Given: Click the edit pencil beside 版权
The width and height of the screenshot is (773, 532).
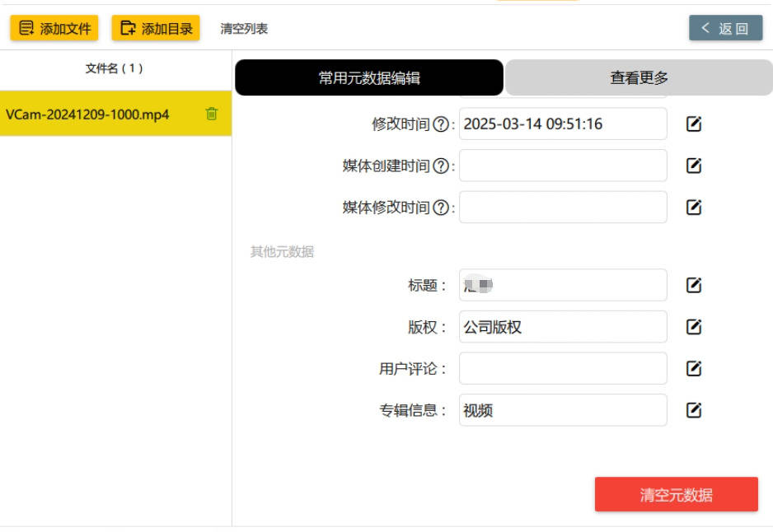Looking at the screenshot, I should (693, 327).
